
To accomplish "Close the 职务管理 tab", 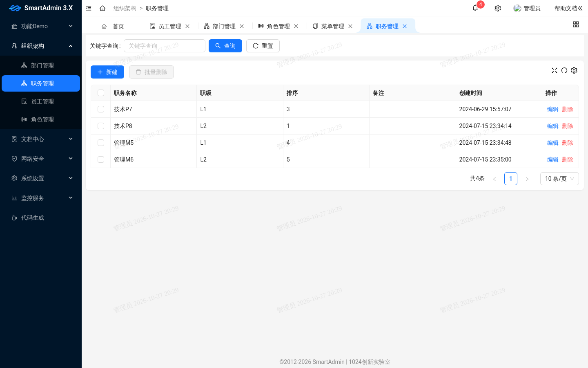I will click(405, 26).
